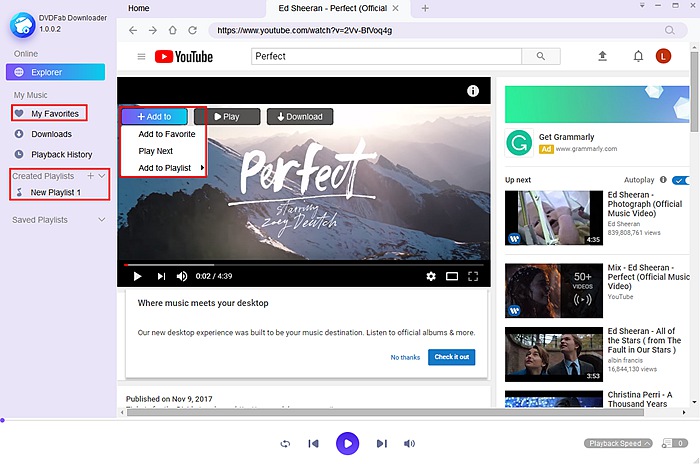The height and width of the screenshot is (464, 700).
Task: Click the YouTube upload icon
Action: point(603,56)
